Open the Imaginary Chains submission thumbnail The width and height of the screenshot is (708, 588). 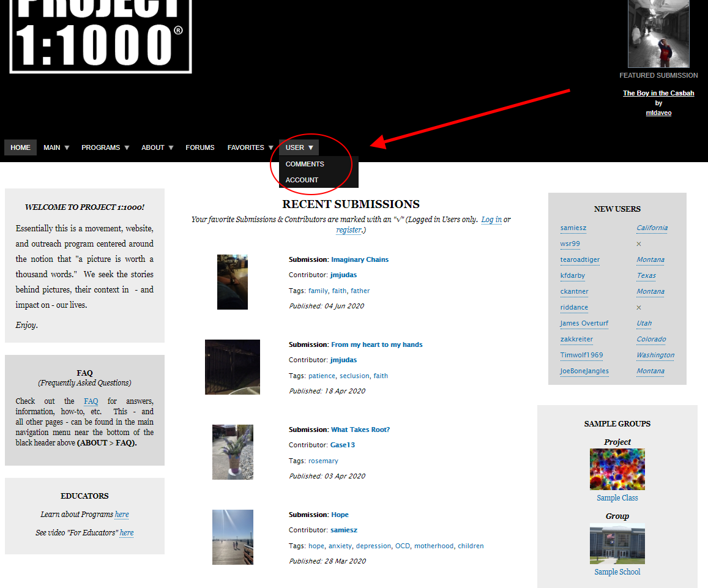point(233,282)
